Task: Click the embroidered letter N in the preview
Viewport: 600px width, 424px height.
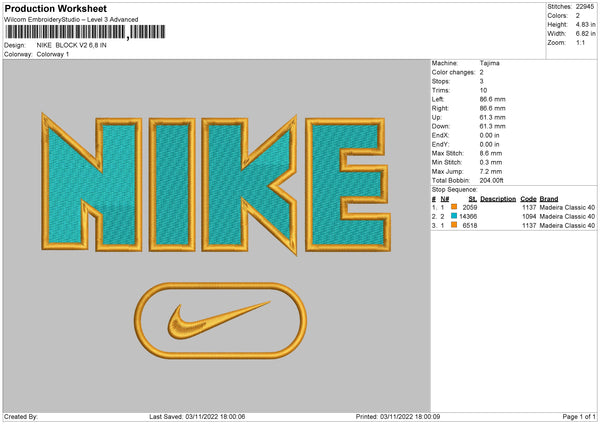Action: (91, 183)
